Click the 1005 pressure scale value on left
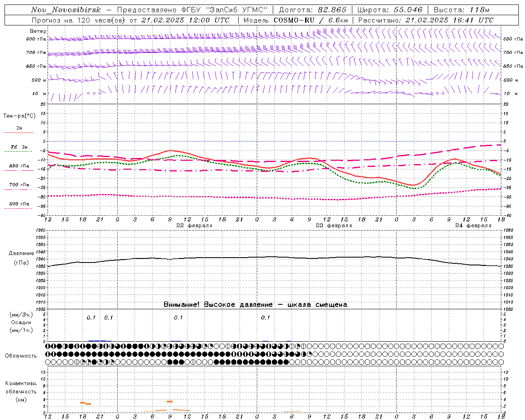This screenshot has height=420, width=525. (41, 309)
